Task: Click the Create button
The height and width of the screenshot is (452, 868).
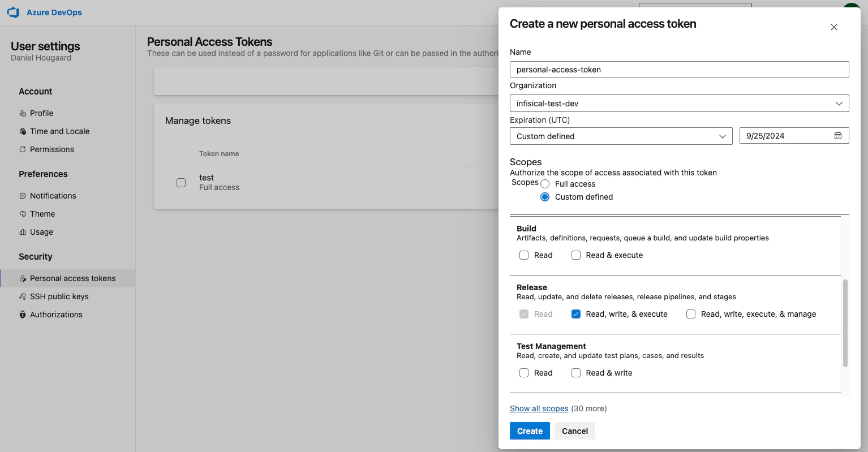Action: pyautogui.click(x=530, y=431)
